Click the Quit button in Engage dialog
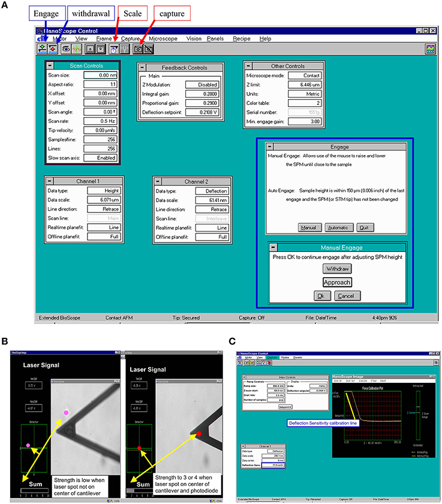Image resolution: width=442 pixels, height=504 pixels. [365, 227]
